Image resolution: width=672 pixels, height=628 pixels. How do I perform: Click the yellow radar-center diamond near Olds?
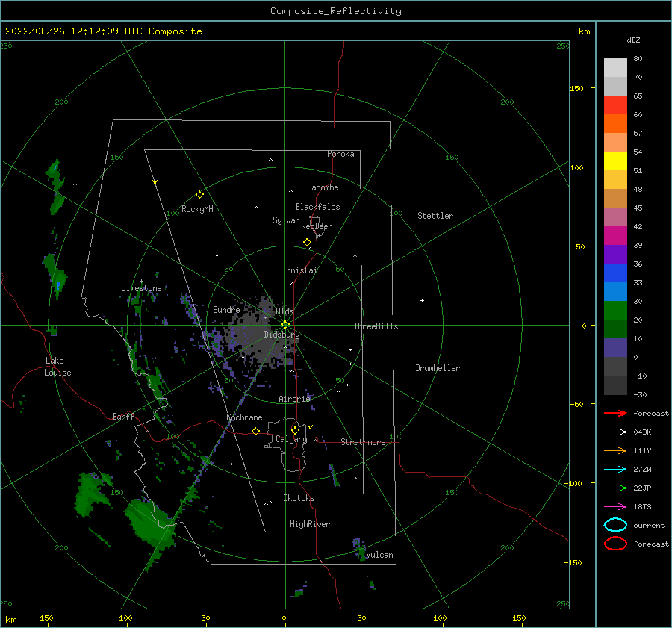click(285, 325)
